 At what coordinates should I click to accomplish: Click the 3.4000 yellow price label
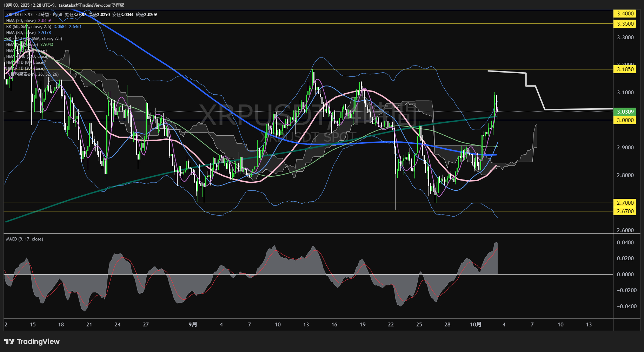coord(625,14)
